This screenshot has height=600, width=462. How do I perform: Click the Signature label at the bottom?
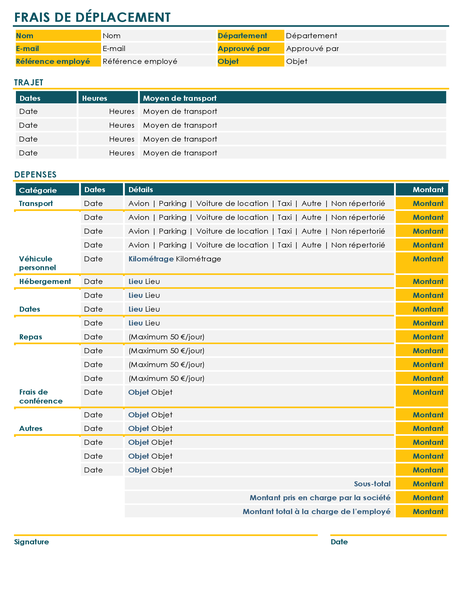tap(31, 542)
